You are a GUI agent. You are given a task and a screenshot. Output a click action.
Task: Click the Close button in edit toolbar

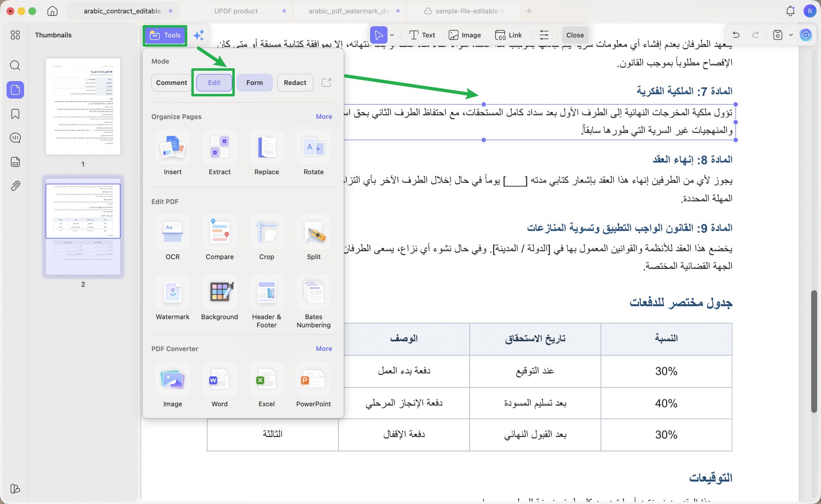(x=575, y=35)
